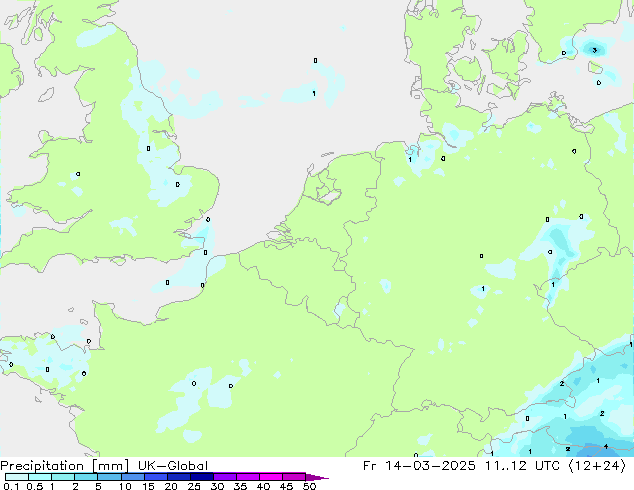The image size is (634, 490).
Task: Click the legend value '0.5'
Action: pyautogui.click(x=34, y=486)
